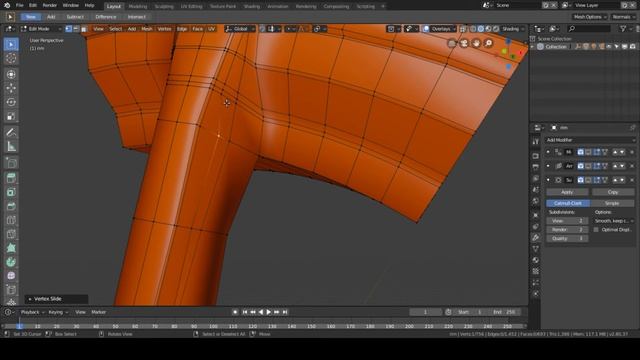Screen dimensions: 640x360
Task: Open the Modifiers wrench tab in Properties
Action: (536, 238)
